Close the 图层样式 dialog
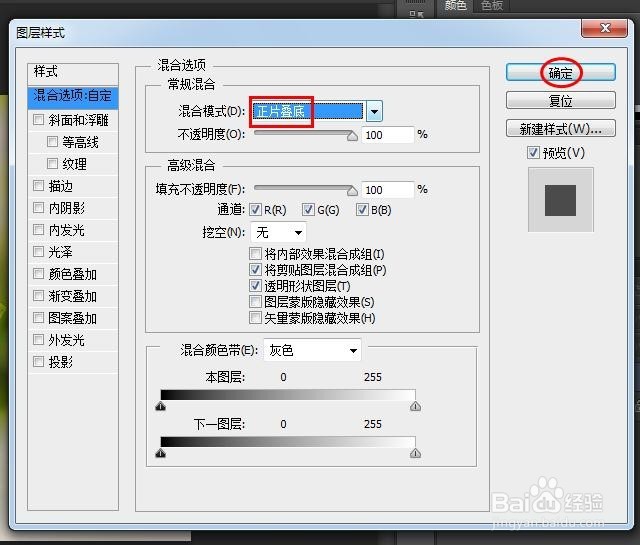The height and width of the screenshot is (545, 640). tap(604, 28)
